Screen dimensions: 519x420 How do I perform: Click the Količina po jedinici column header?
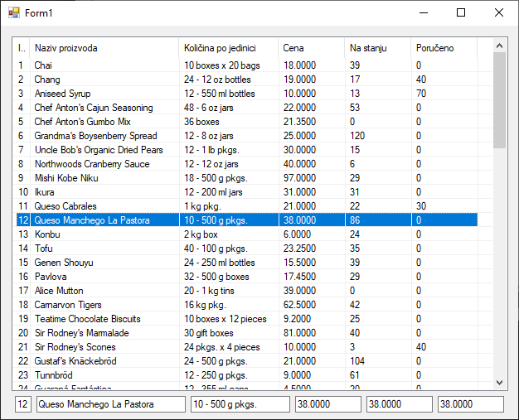coord(228,48)
